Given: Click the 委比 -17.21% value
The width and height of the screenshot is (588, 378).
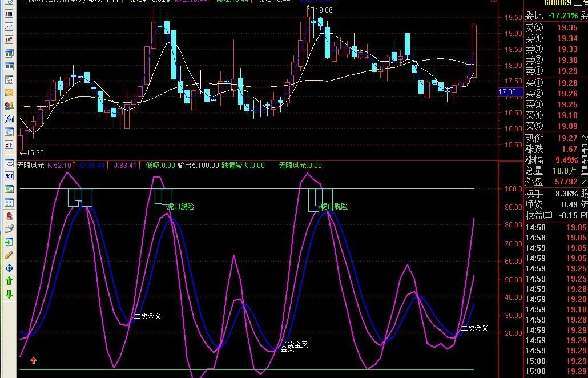Looking at the screenshot, I should [562, 16].
